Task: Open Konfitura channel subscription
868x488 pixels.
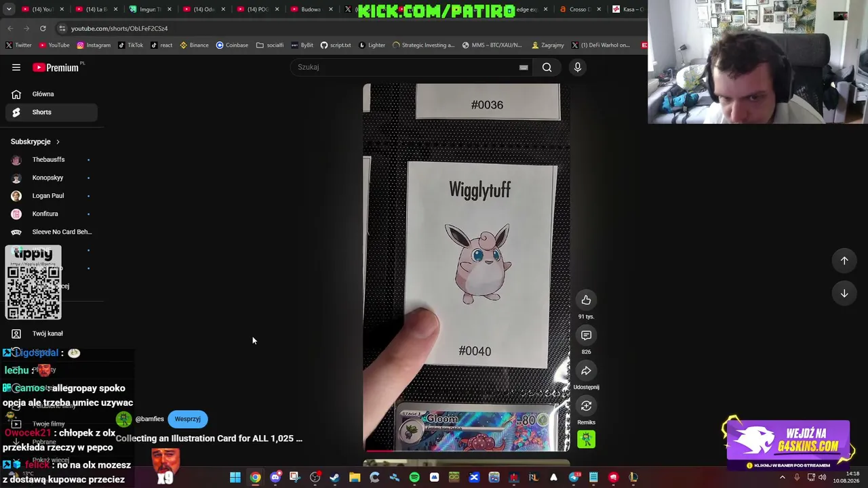Action: click(52, 213)
